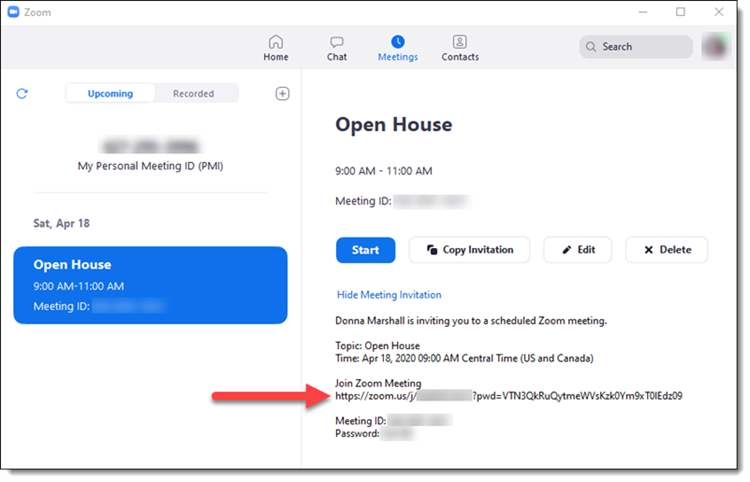This screenshot has height=482, width=750.
Task: Click the Open House heading
Action: (393, 124)
